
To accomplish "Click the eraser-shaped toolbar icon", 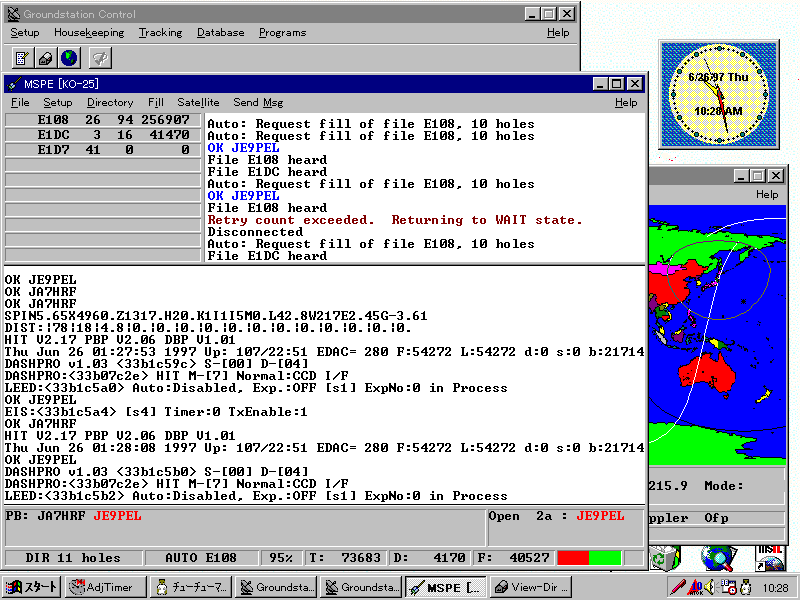I will click(46, 58).
